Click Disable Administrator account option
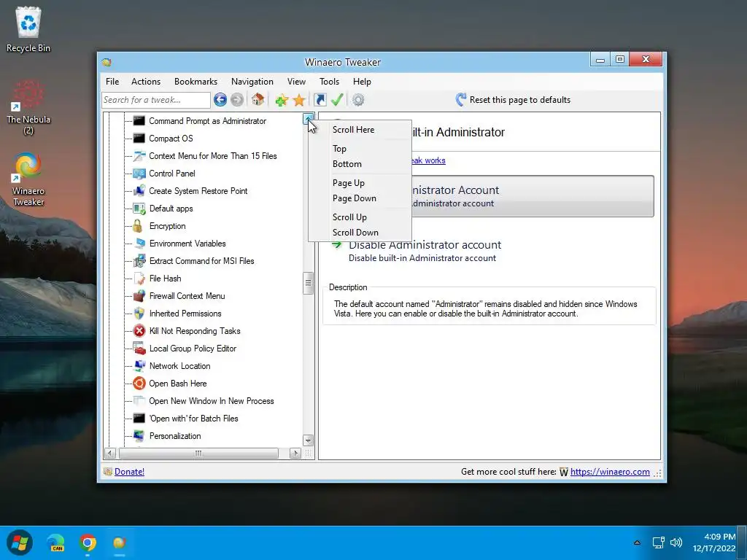747x560 pixels. (x=491, y=251)
